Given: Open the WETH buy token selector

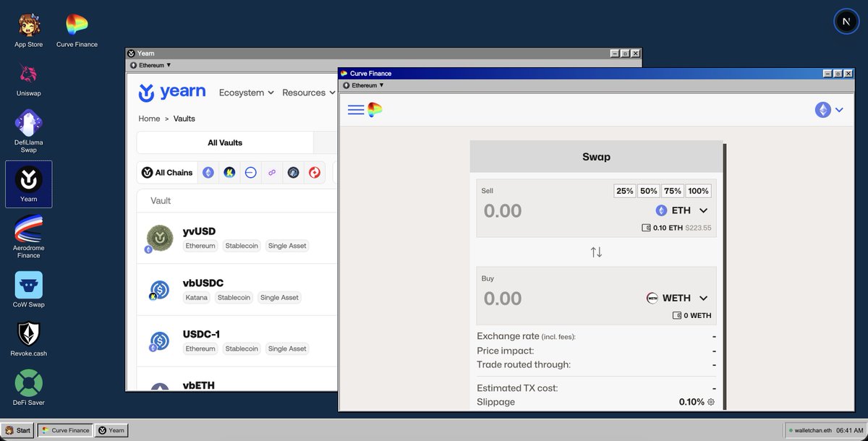Looking at the screenshot, I should point(677,298).
